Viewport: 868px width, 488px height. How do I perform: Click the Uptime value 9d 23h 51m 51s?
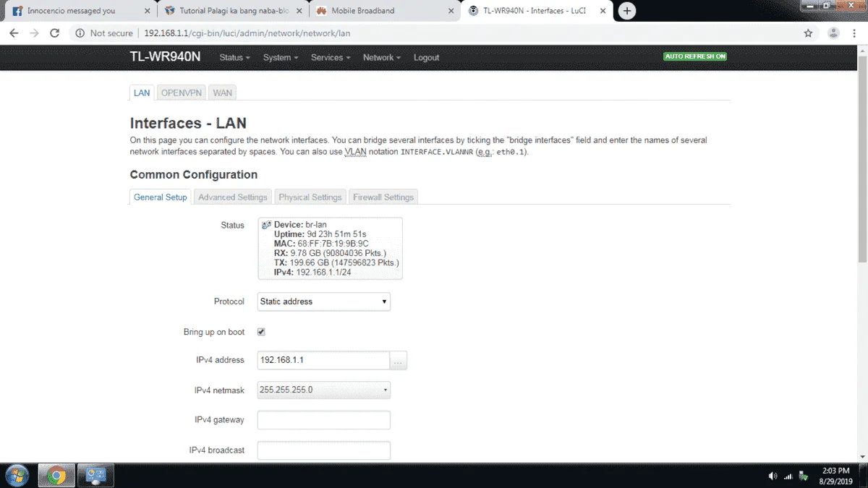(x=335, y=234)
